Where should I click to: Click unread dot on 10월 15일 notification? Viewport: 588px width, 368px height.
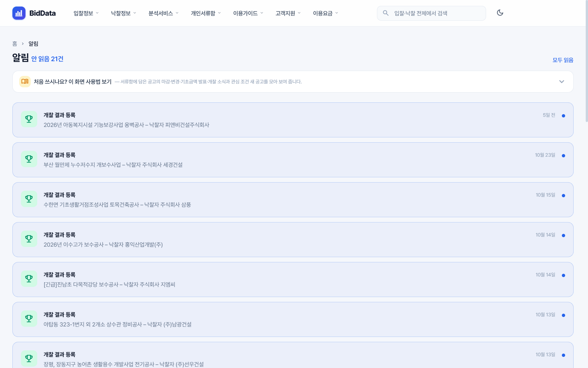[x=563, y=196]
